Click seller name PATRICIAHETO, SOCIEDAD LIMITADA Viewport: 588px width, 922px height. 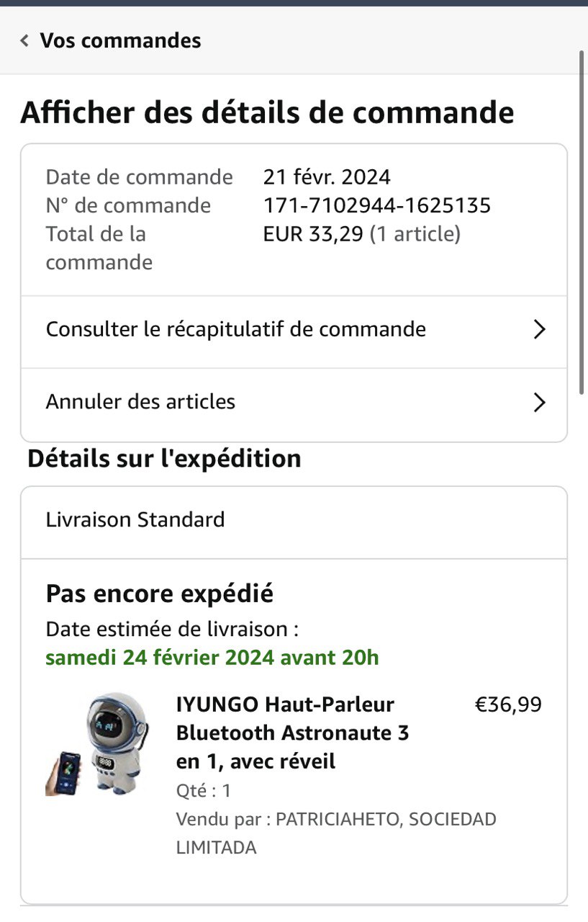(x=335, y=833)
